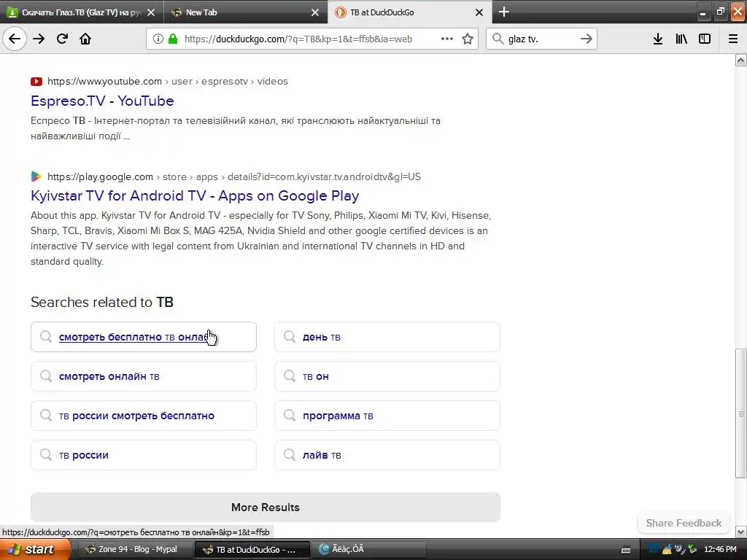Load More Results
This screenshot has height=560, width=747.
(x=266, y=507)
